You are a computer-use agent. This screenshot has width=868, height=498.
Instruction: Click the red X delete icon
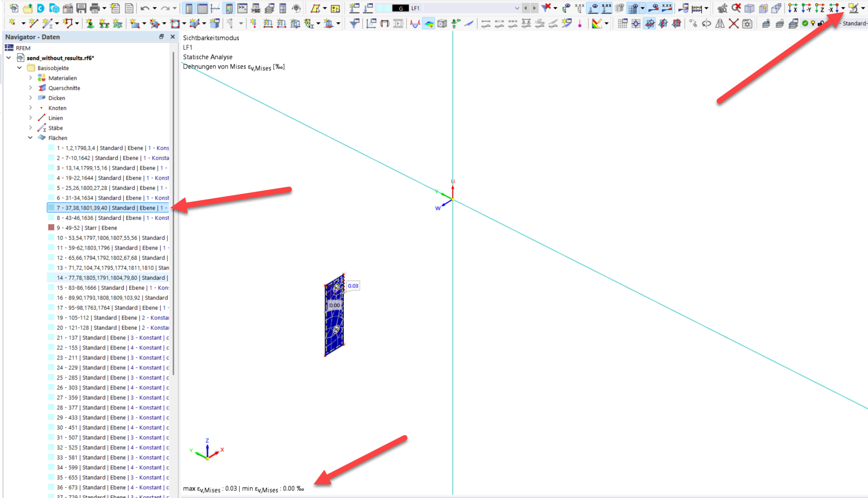[733, 23]
